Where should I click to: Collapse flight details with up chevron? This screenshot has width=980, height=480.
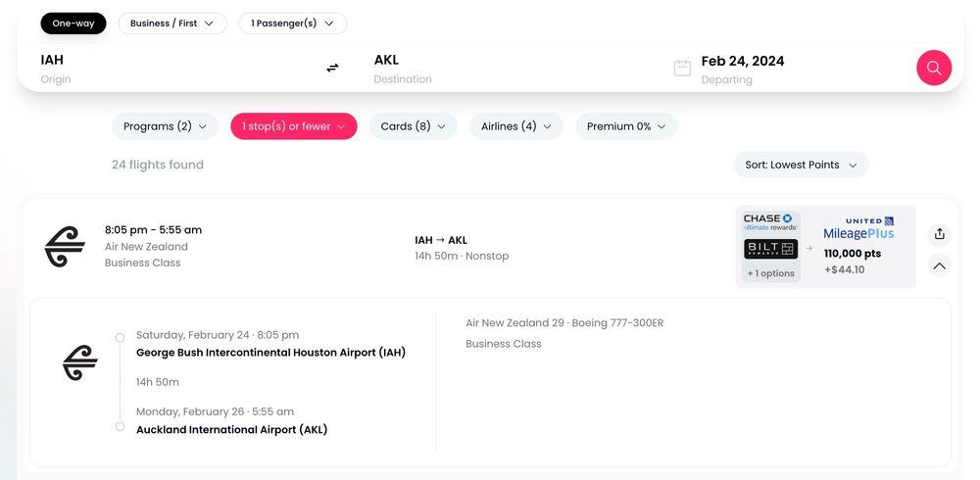[x=940, y=265]
